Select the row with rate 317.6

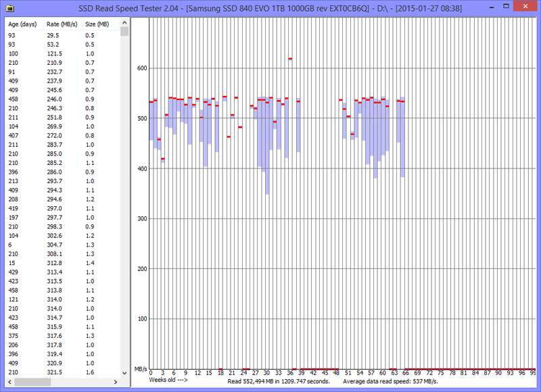[x=63, y=336]
